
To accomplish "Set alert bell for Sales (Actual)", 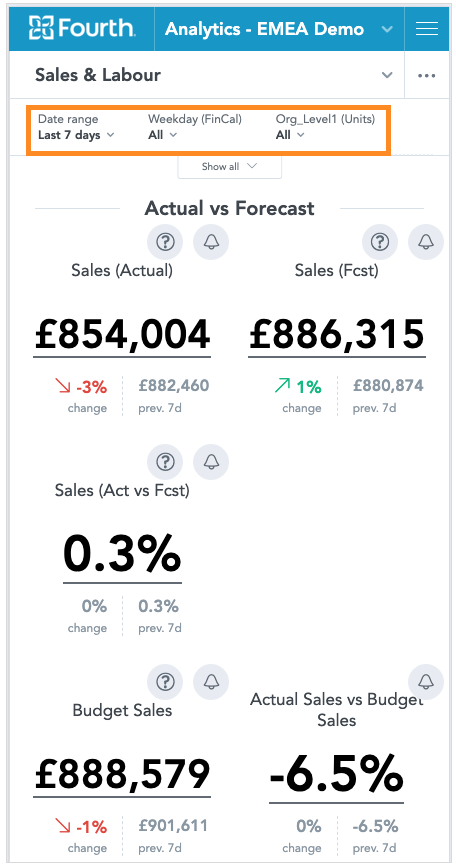I will (x=211, y=242).
